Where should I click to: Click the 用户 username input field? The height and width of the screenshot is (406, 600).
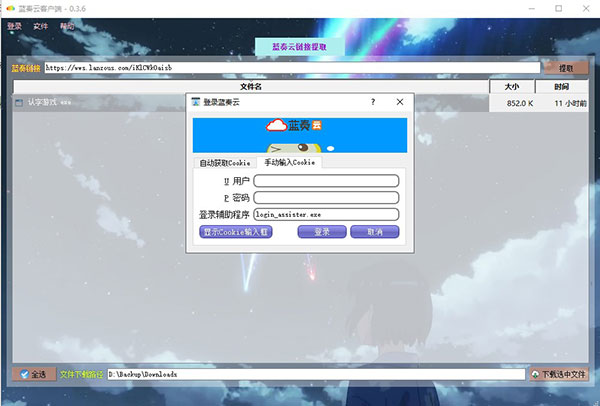[326, 181]
